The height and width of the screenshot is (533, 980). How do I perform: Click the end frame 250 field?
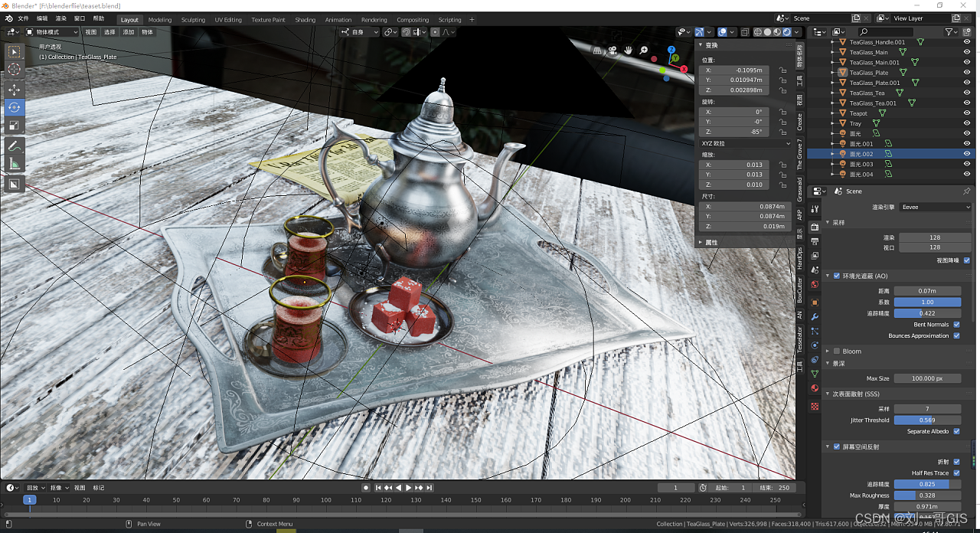click(775, 488)
